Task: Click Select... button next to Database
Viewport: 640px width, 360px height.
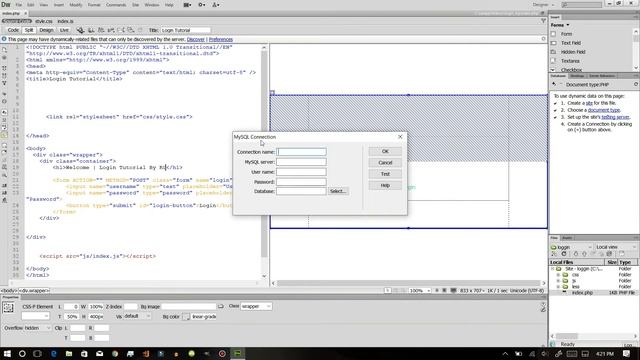Action: click(338, 191)
